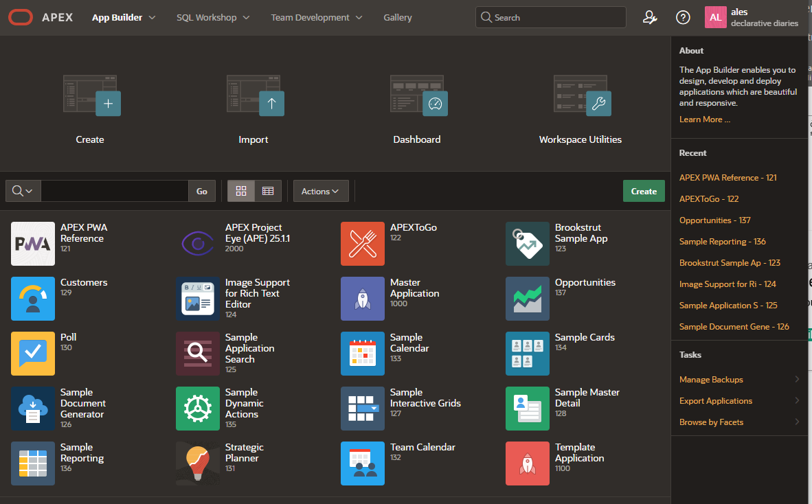812x504 pixels.
Task: Open the Sample Calendar icon
Action: 363,354
